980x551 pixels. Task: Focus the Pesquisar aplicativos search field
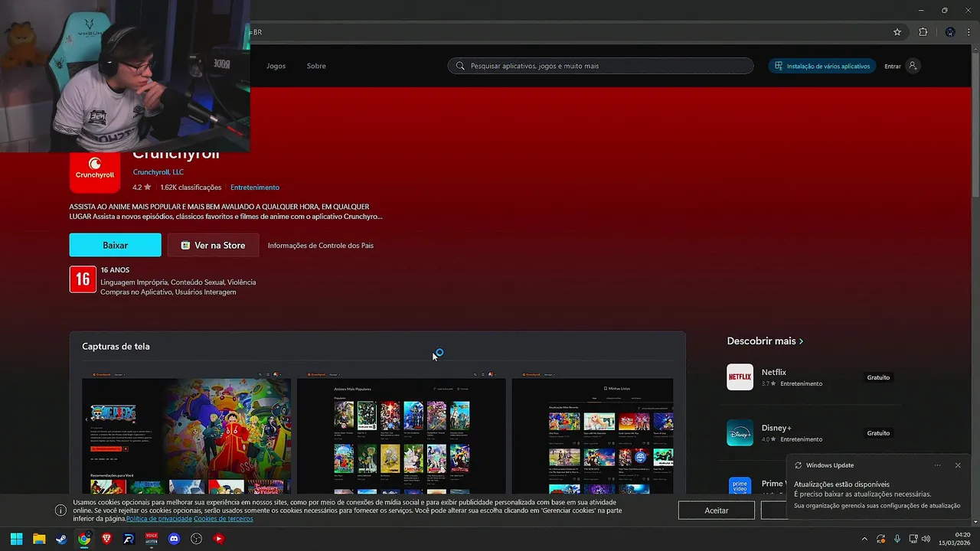(601, 66)
